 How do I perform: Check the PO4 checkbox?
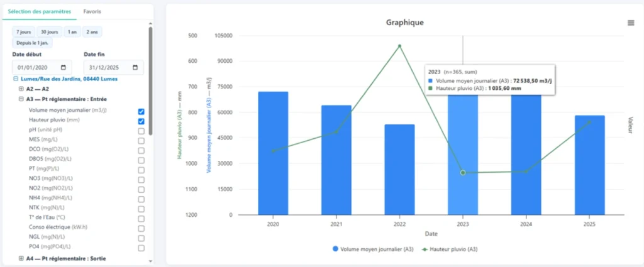coord(142,248)
